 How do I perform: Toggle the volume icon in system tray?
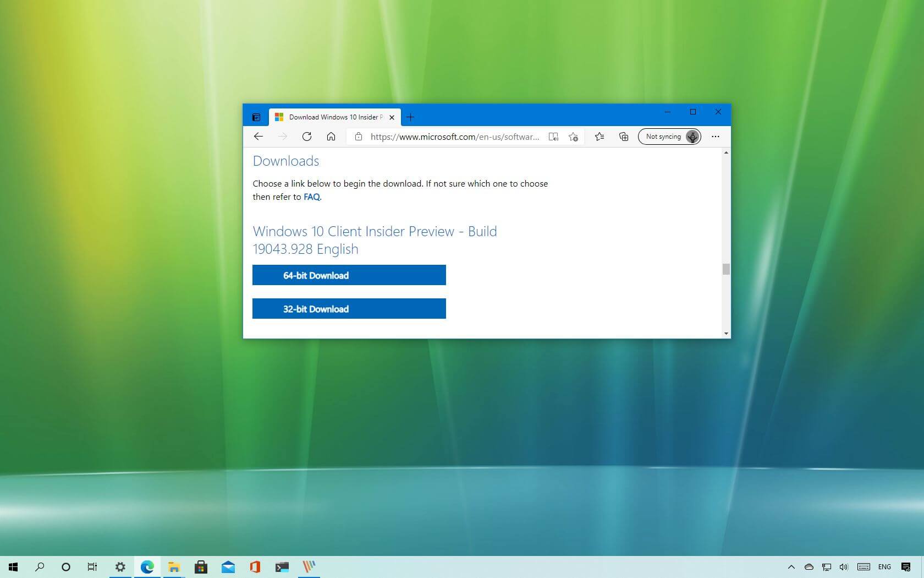pos(844,567)
